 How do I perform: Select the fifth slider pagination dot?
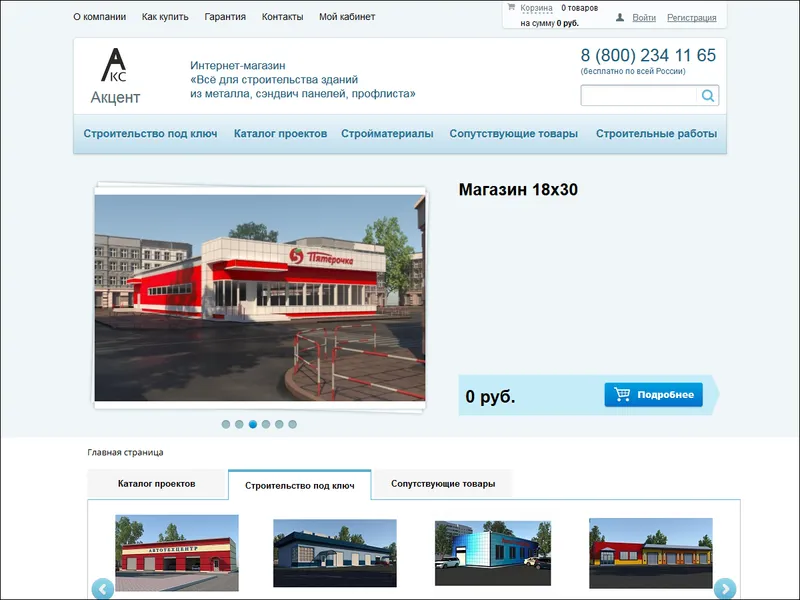(279, 424)
